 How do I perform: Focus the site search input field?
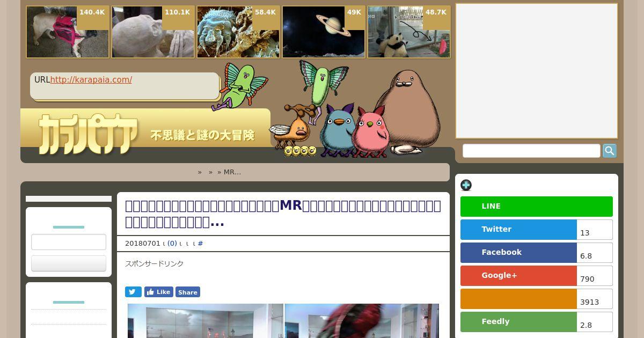(531, 151)
